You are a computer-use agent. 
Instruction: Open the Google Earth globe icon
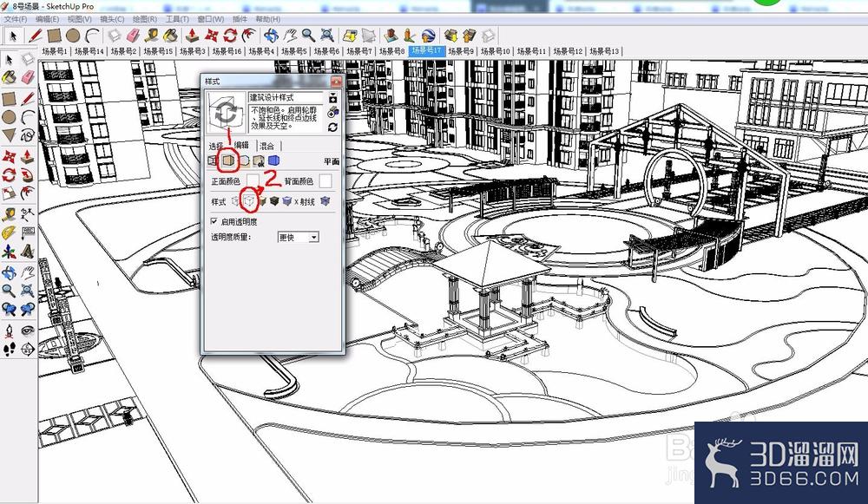coord(427,36)
